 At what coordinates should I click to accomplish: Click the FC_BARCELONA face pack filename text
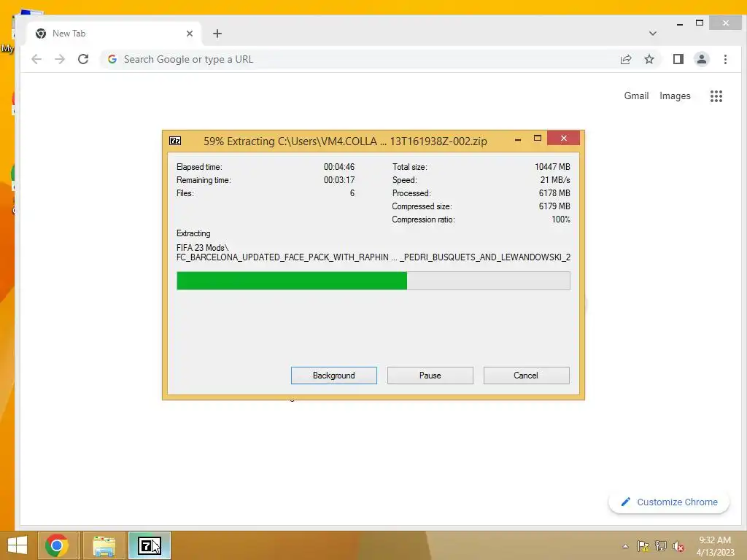tap(373, 257)
